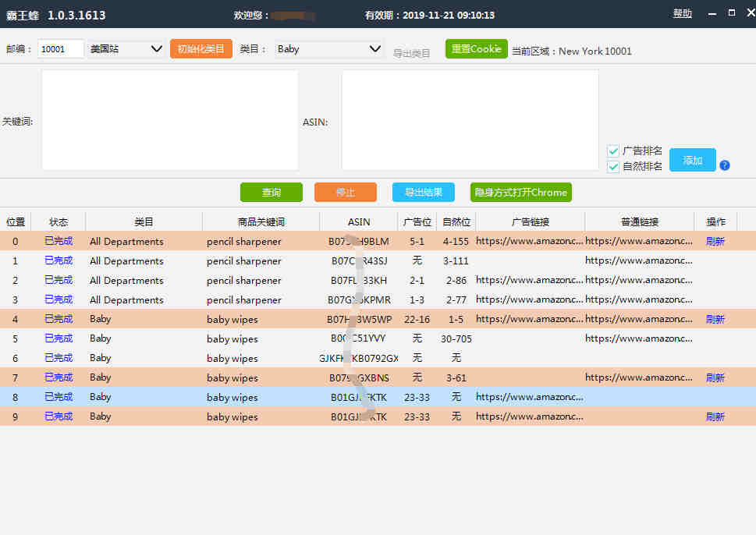
Task: Click inside the ASIN text area
Action: 470,120
